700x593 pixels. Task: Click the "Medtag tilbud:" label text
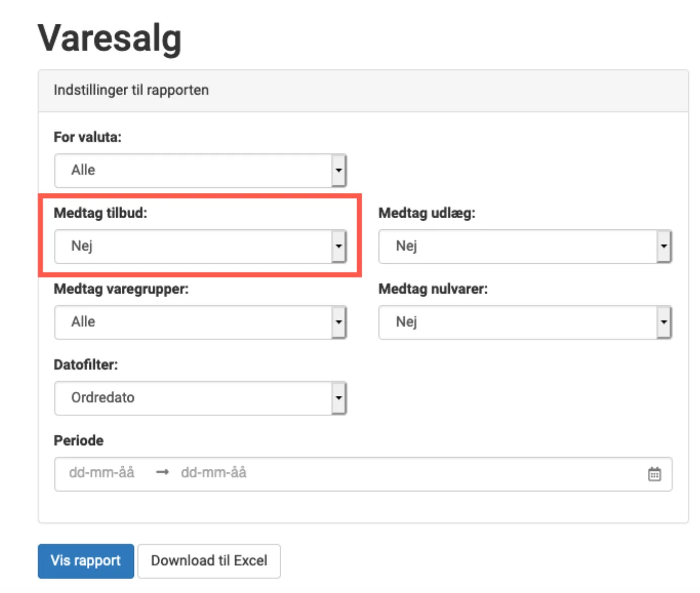pos(101,213)
